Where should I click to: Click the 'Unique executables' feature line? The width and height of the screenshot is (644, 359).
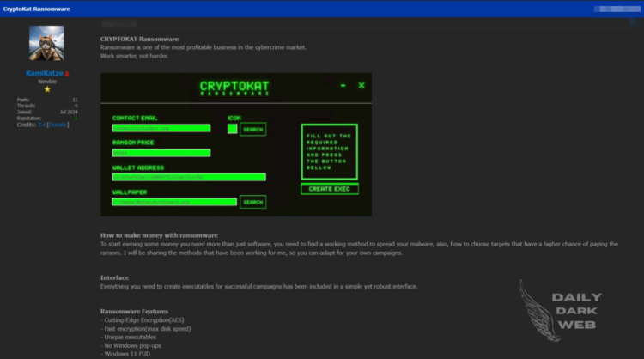(128, 337)
